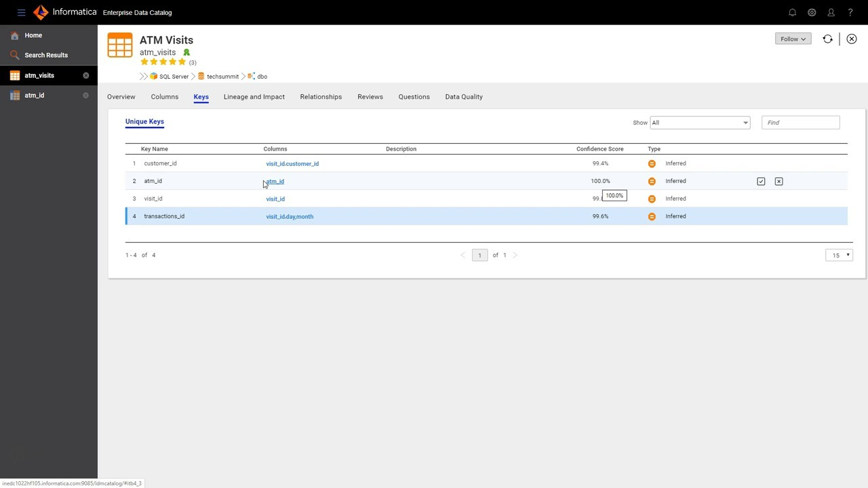Click the page number field
The width and height of the screenshot is (868, 488).
479,256
